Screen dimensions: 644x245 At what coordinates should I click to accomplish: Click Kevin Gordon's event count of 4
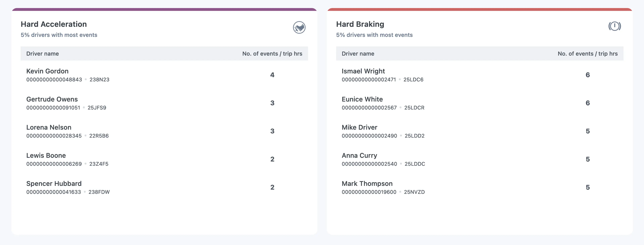pos(272,75)
